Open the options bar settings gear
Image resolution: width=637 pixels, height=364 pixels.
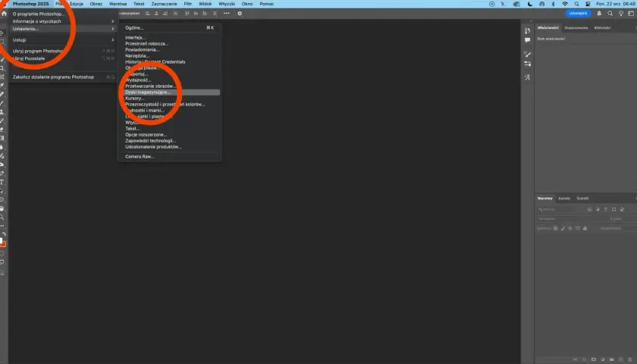click(x=240, y=14)
